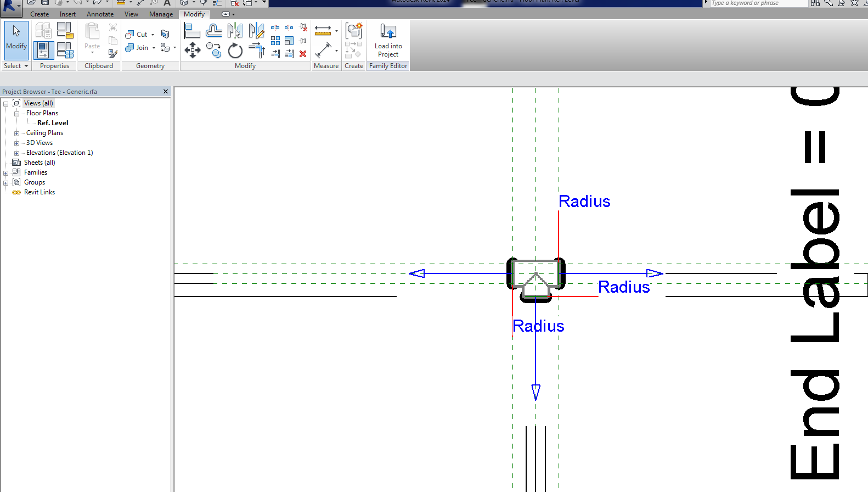Open the Manage ribbon tab

(x=161, y=14)
